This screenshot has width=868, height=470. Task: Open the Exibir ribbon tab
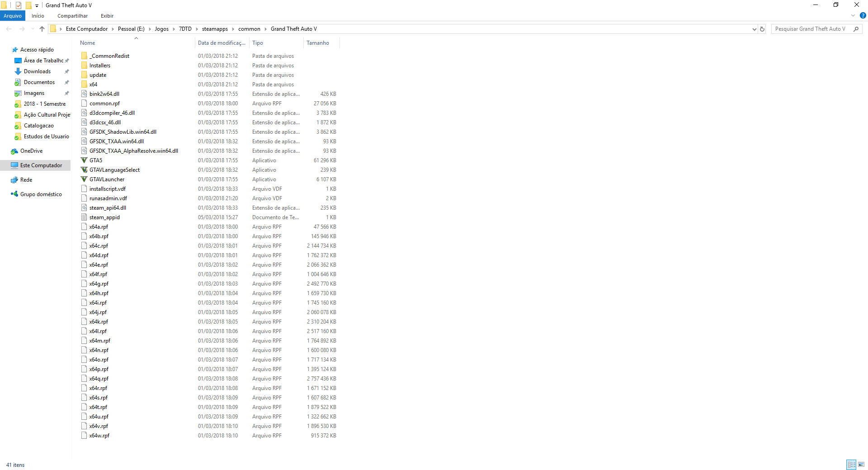tap(107, 16)
